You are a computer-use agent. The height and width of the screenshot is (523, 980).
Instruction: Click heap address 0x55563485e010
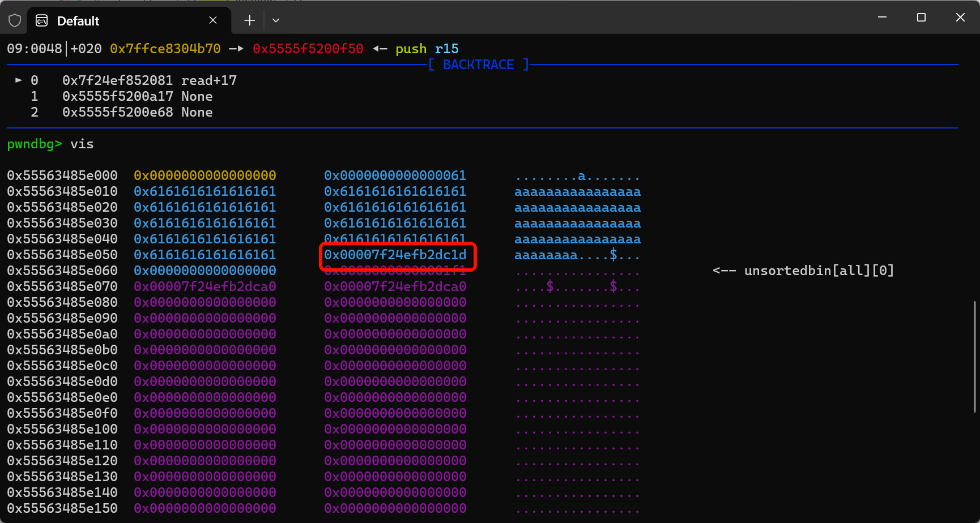[62, 191]
